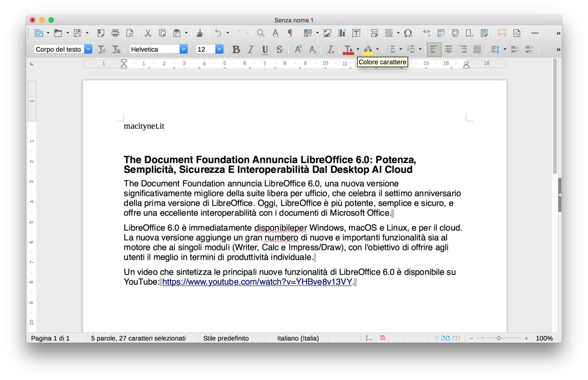Screen dimensions: 588x380
Task: Apply subscript to the text
Action: point(313,49)
